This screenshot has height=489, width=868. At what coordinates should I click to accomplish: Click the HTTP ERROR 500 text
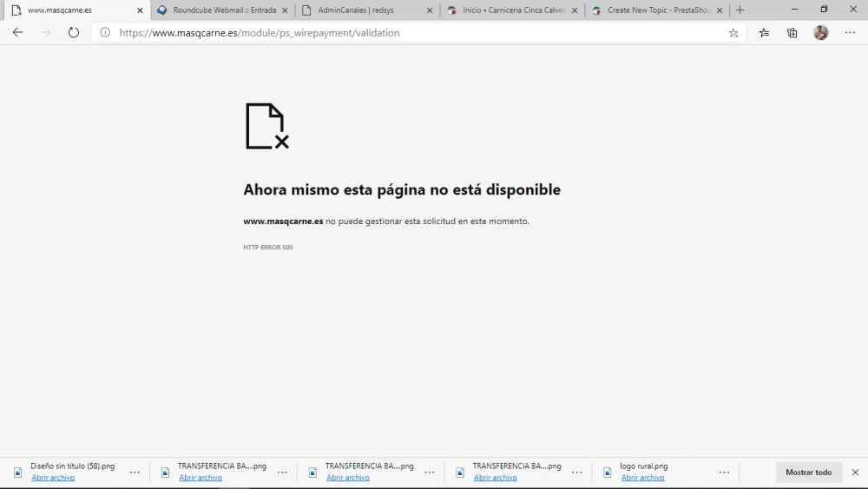pos(268,248)
